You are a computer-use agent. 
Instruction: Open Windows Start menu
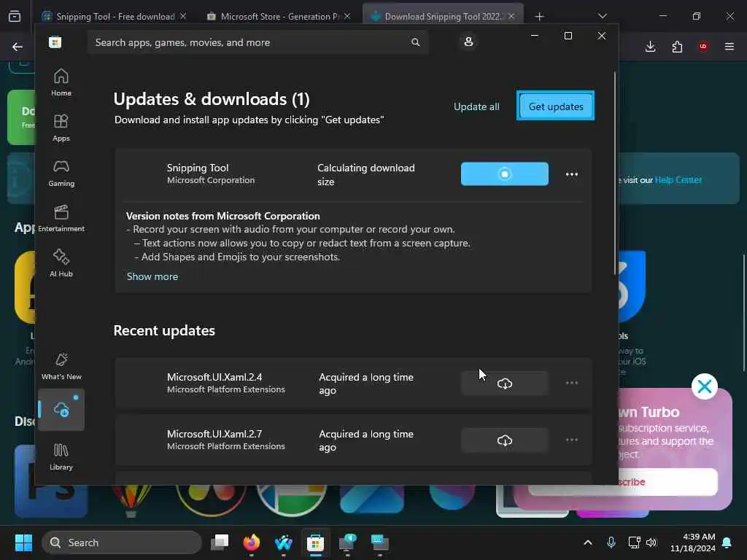tap(23, 542)
